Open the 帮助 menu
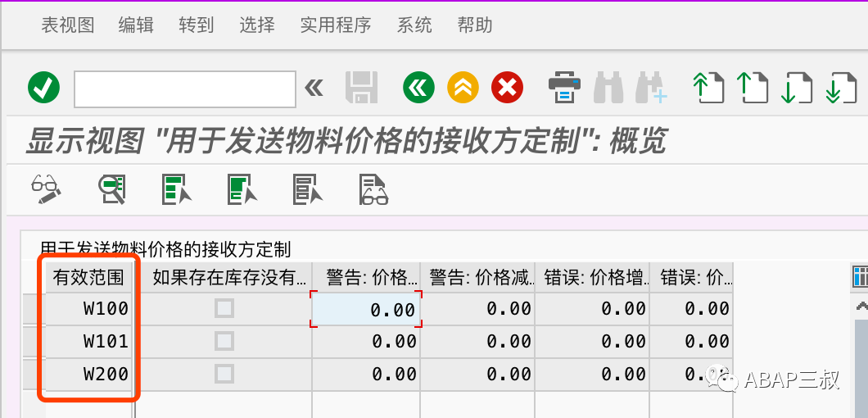Image resolution: width=868 pixels, height=418 pixels. (475, 25)
